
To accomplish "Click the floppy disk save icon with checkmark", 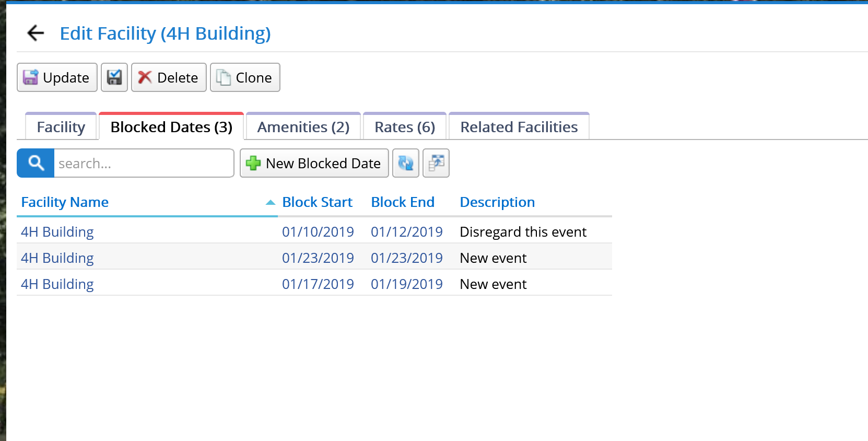I will (114, 77).
